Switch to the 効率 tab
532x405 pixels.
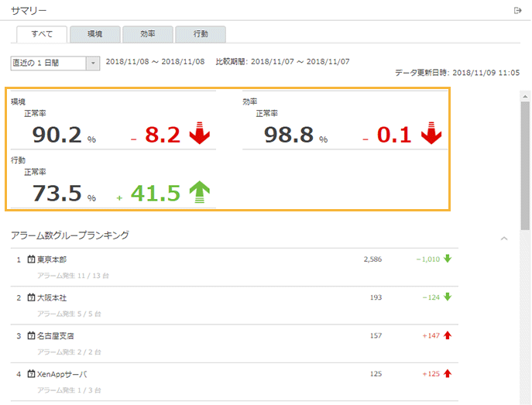click(x=147, y=34)
